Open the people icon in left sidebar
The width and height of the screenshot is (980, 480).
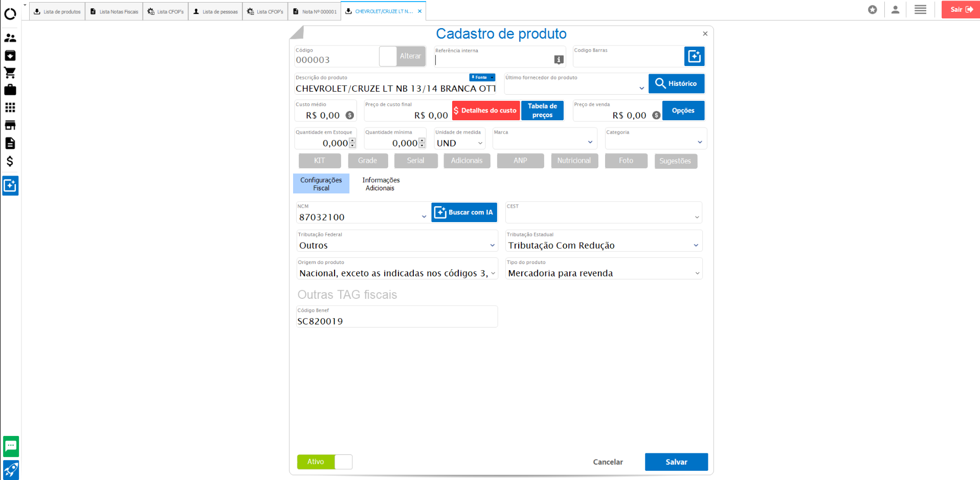10,38
